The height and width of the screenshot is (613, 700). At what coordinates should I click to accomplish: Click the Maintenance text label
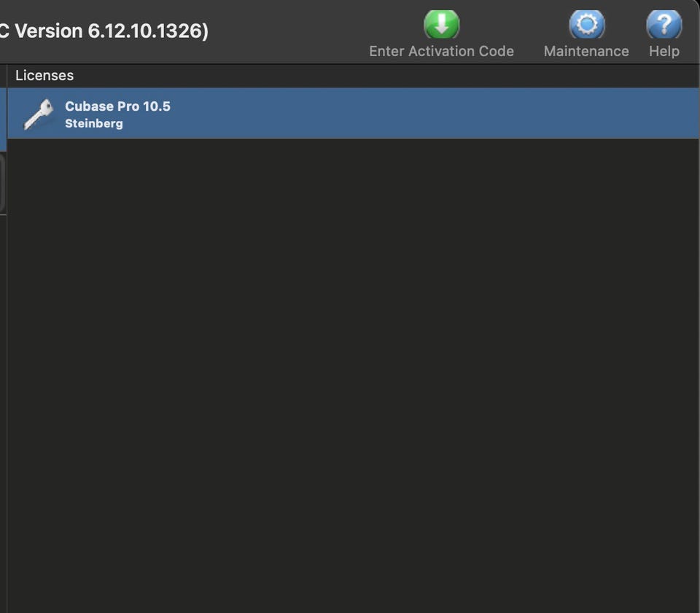pos(586,51)
